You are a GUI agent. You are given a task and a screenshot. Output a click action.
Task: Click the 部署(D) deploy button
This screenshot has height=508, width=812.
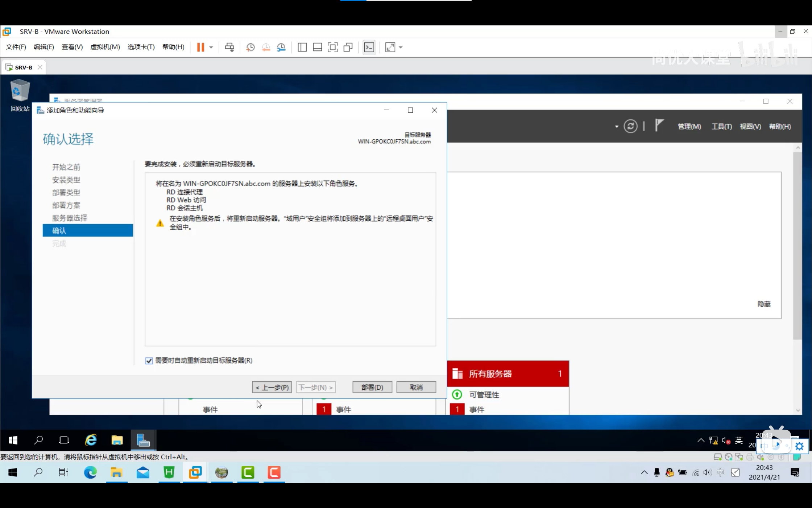(372, 387)
